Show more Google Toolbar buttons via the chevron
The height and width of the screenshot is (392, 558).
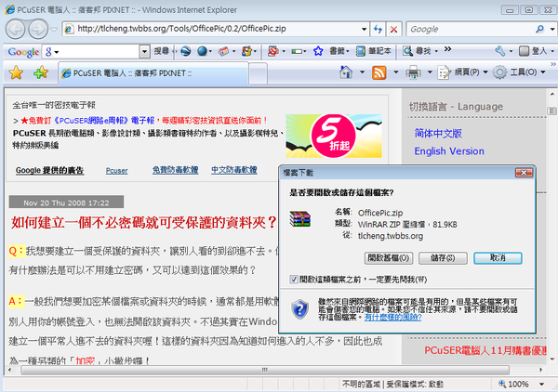pyautogui.click(x=447, y=49)
